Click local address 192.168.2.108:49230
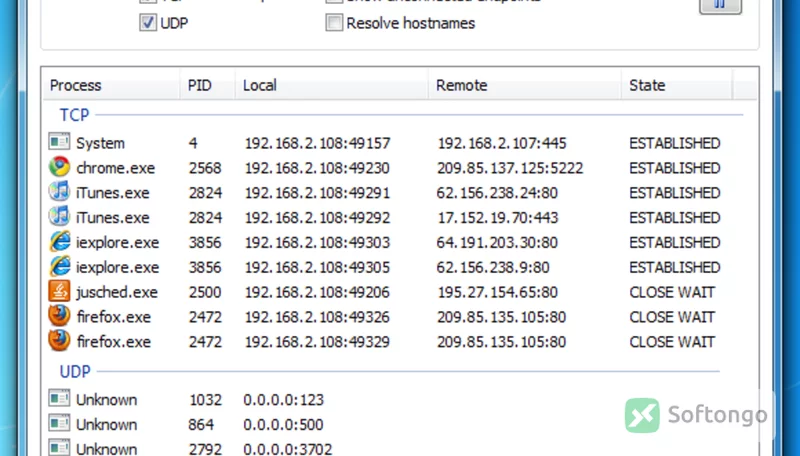 click(317, 168)
